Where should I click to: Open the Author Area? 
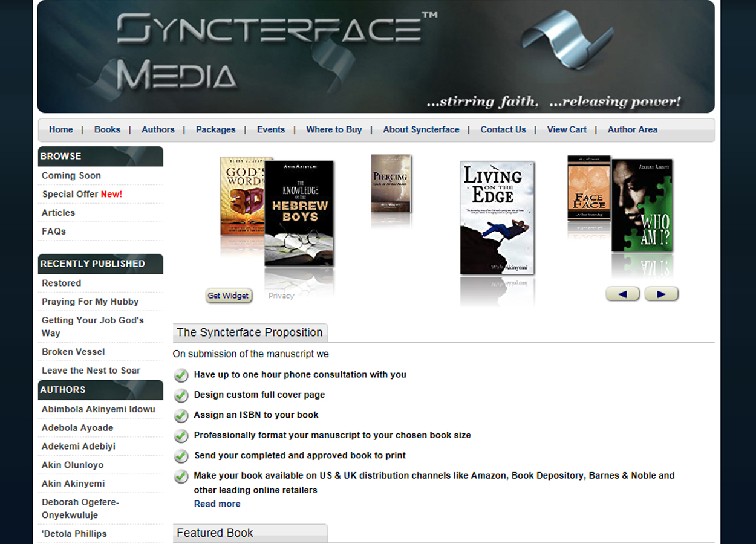pos(633,129)
